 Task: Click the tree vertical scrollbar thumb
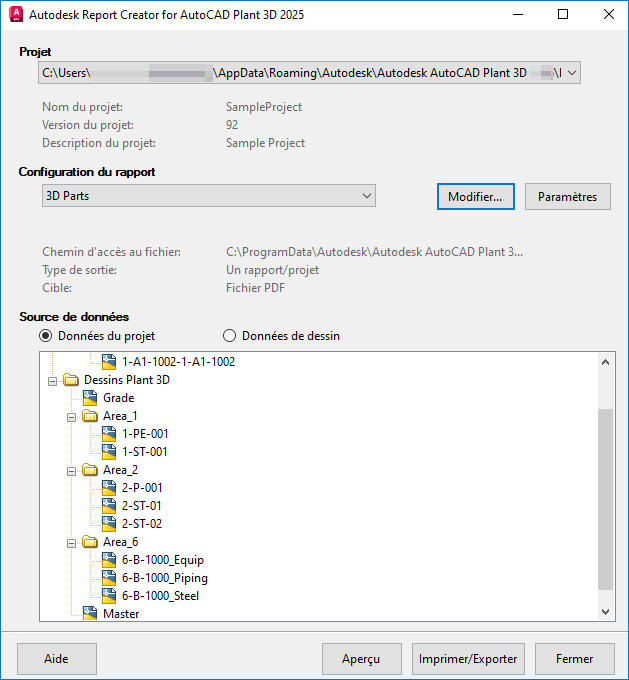[606, 499]
